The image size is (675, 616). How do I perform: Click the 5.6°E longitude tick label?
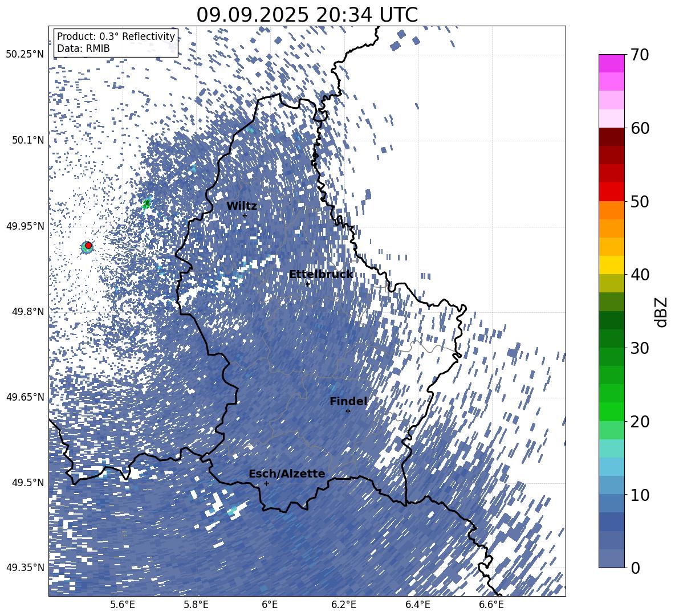point(122,605)
